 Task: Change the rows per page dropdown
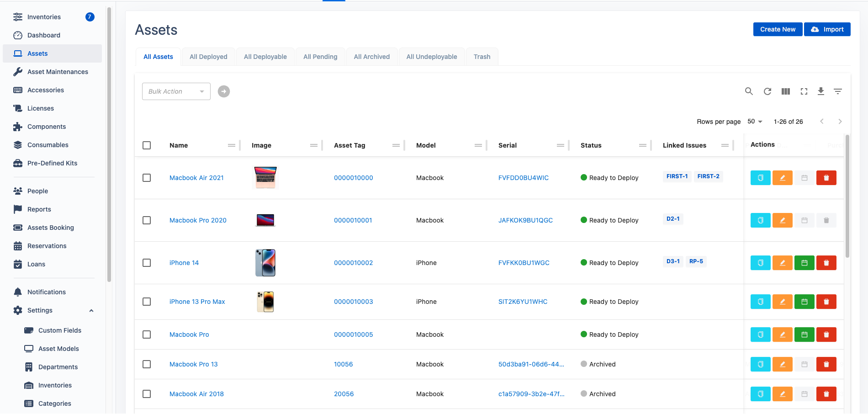coord(755,122)
